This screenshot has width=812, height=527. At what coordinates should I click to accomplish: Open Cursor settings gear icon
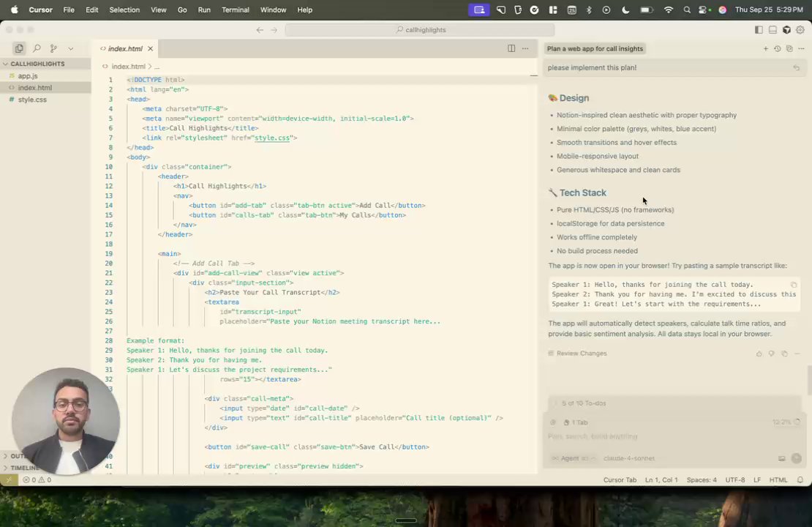800,30
